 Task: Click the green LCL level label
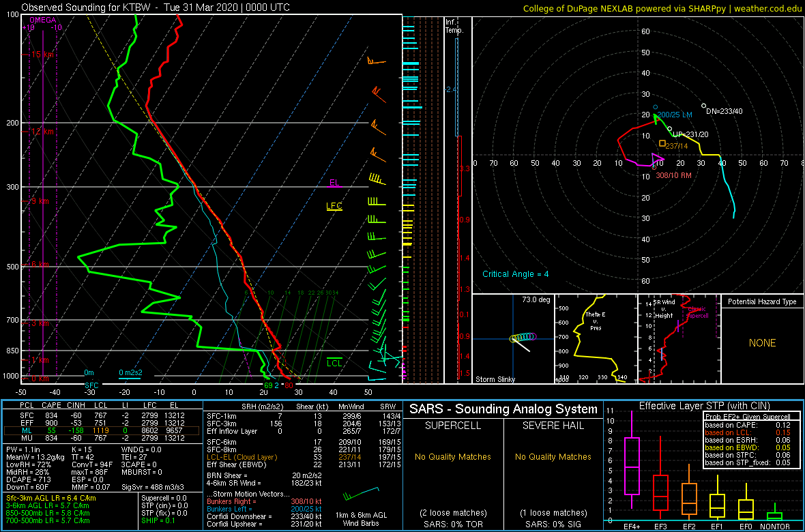(335, 363)
